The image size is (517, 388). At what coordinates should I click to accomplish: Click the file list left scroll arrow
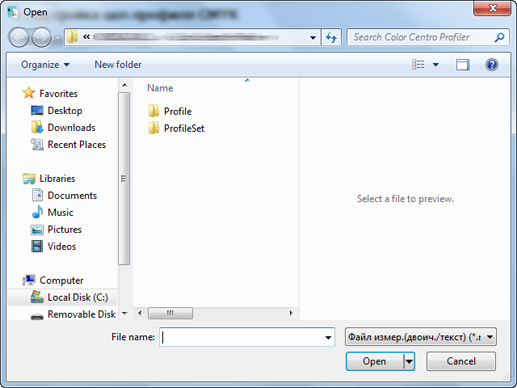click(140, 313)
